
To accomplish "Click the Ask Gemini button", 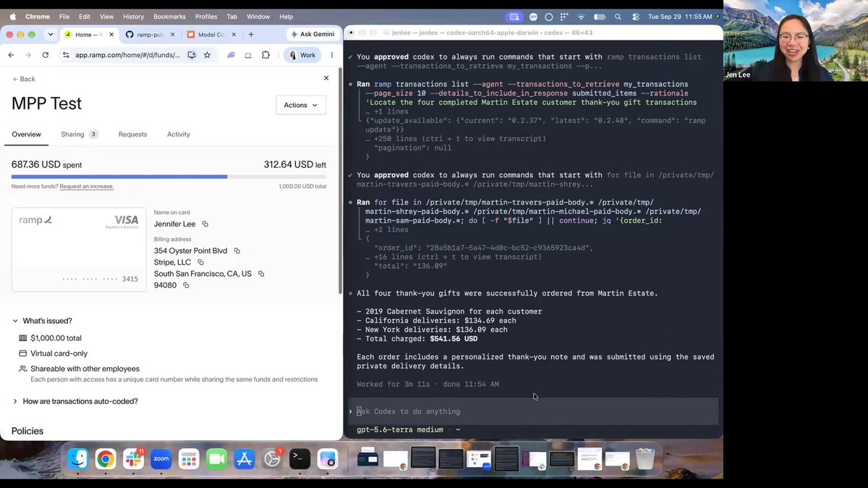I will tap(312, 34).
